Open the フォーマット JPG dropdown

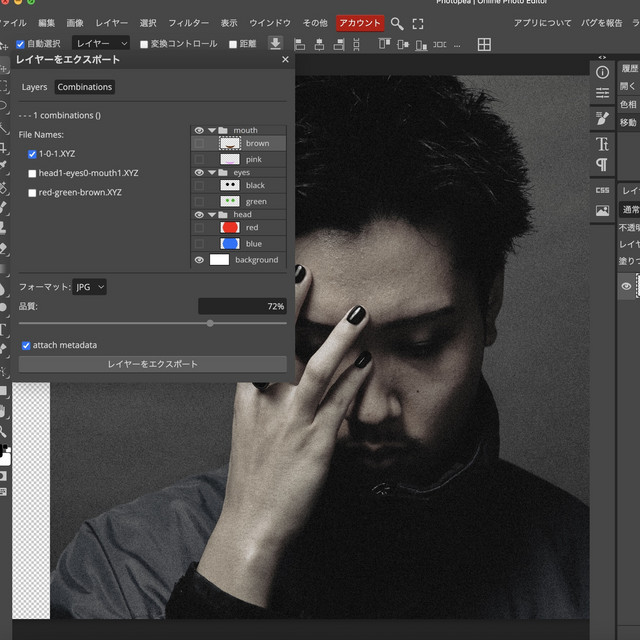[x=90, y=287]
